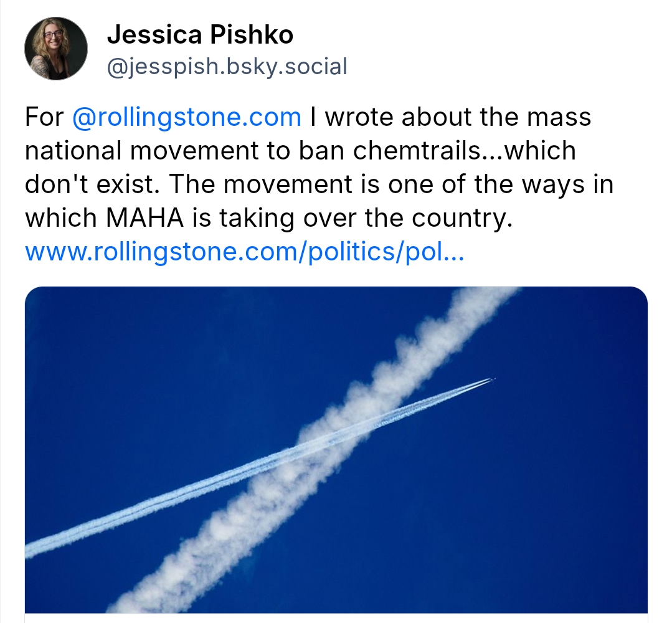Open Jessica Pishko's profile avatar

click(56, 49)
